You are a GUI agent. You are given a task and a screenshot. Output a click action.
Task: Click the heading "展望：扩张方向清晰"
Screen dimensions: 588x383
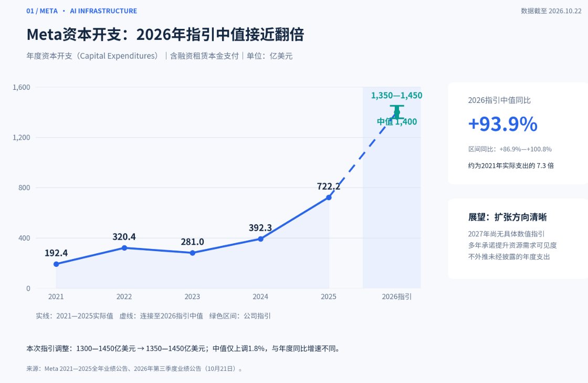[x=507, y=217]
